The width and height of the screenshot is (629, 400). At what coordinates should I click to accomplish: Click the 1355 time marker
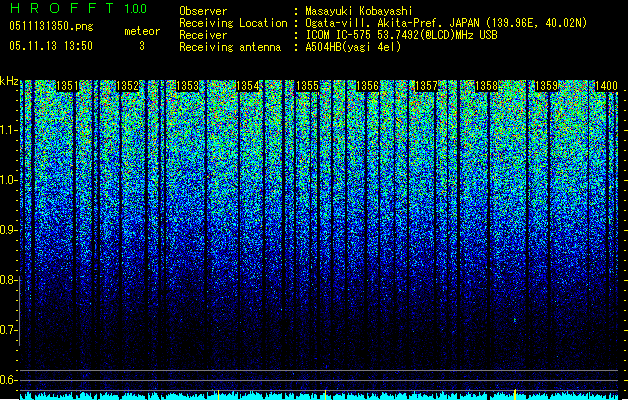(x=307, y=86)
